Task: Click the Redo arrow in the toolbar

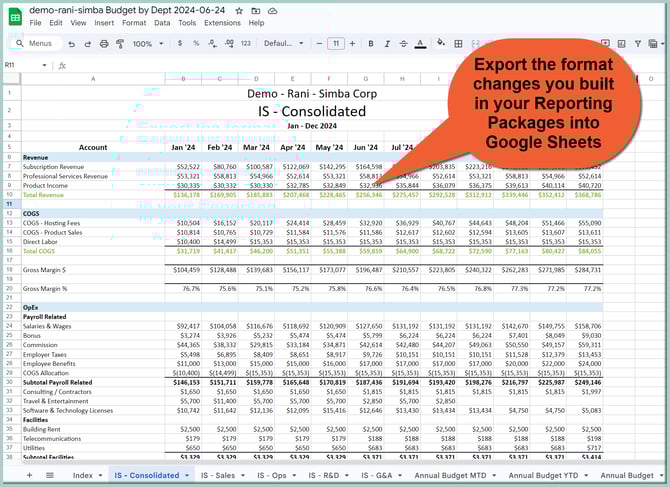Action: pos(87,44)
